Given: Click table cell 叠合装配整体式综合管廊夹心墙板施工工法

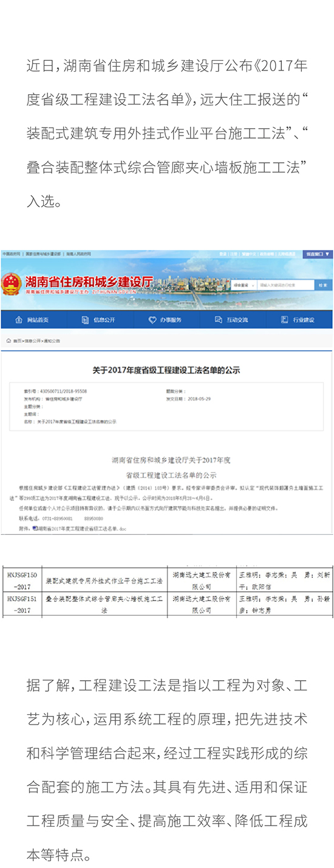Looking at the screenshot, I should coord(105,604).
